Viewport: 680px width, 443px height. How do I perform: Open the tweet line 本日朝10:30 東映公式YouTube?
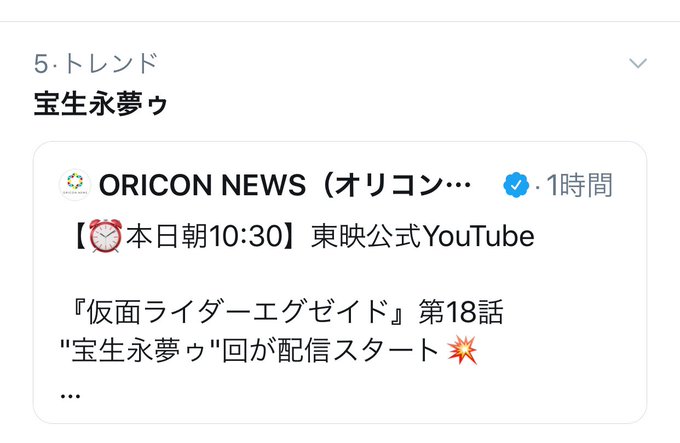[303, 236]
